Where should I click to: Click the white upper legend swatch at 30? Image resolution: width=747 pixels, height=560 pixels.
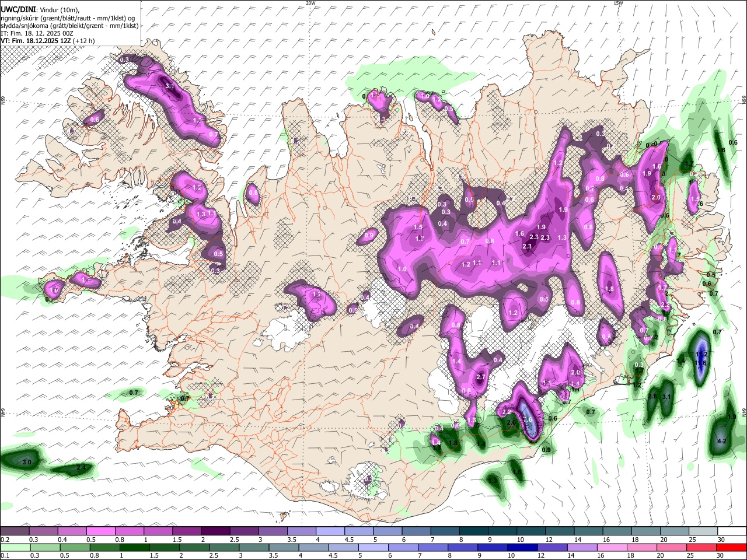[731, 531]
